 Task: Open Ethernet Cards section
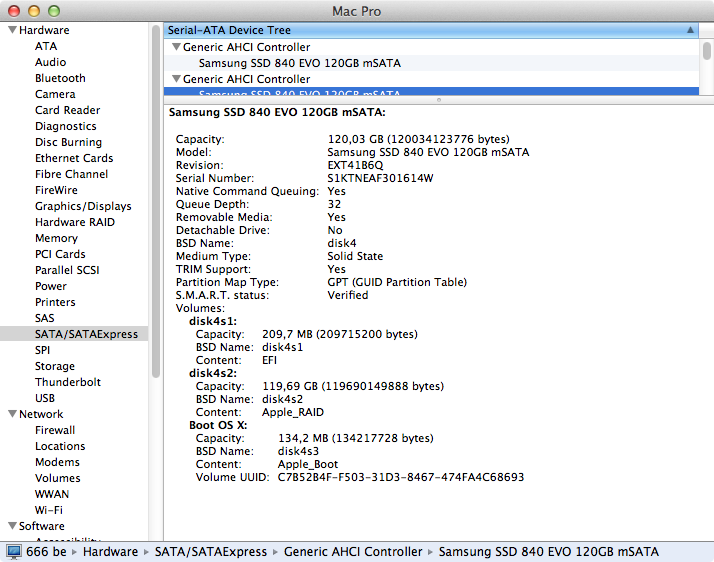tap(74, 158)
